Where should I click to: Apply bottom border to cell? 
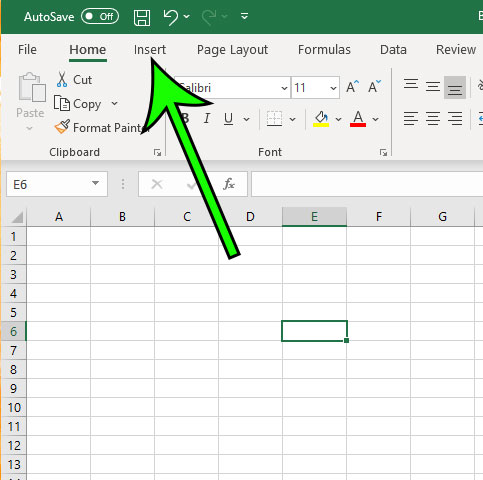point(274,119)
